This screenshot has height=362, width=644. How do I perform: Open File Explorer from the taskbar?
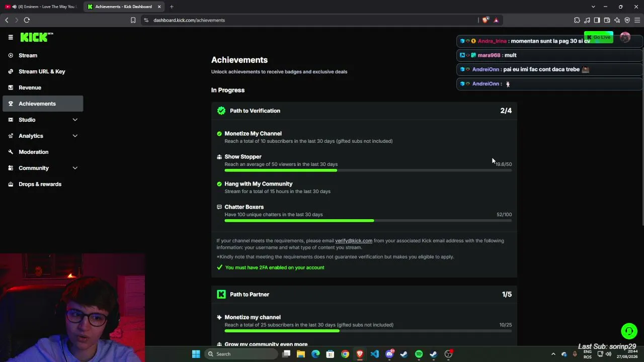point(301,354)
